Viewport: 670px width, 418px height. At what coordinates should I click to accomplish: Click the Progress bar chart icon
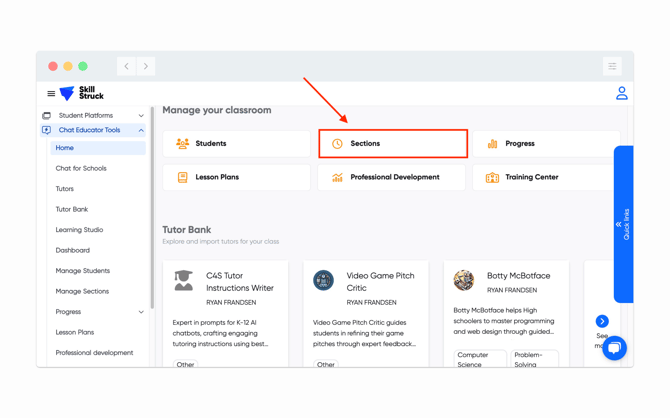pyautogui.click(x=492, y=144)
